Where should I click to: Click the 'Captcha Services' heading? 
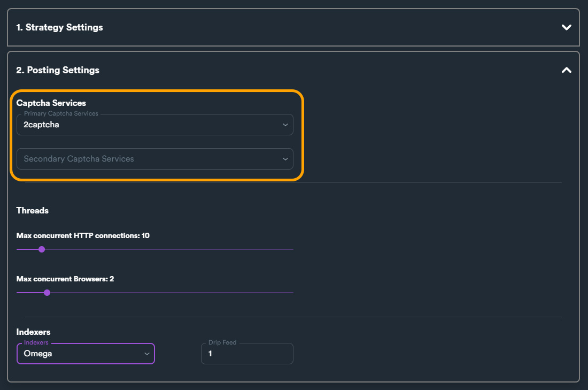coord(51,103)
